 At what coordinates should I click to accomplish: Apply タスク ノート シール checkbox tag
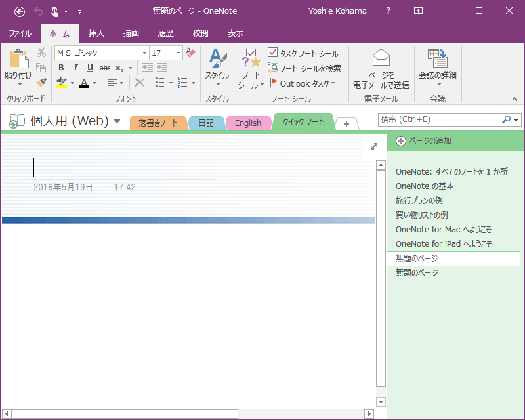coord(303,53)
